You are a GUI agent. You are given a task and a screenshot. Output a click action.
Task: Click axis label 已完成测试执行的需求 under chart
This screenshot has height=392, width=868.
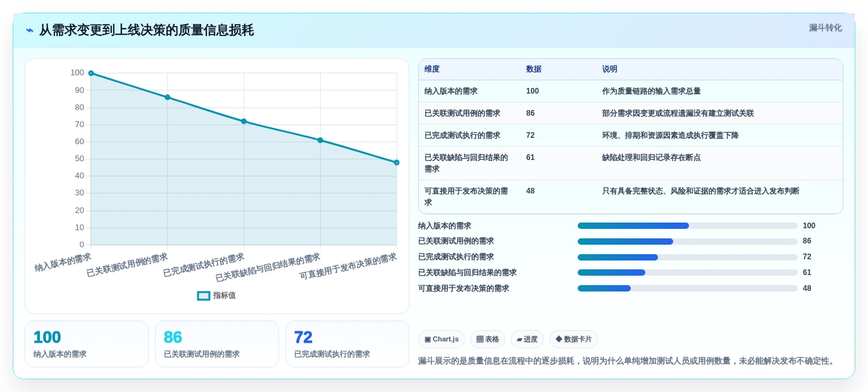(x=204, y=265)
